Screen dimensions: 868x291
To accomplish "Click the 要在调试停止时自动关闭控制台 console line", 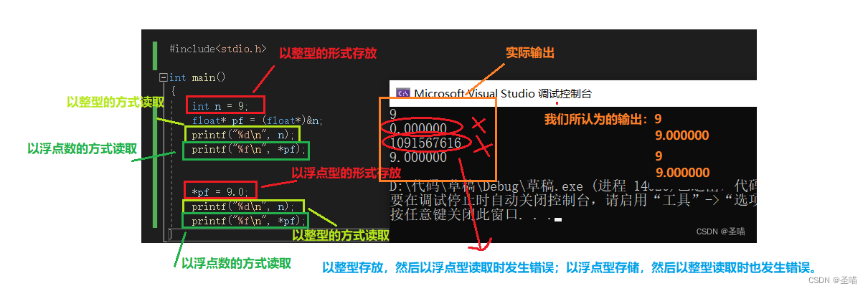I will 572,201.
